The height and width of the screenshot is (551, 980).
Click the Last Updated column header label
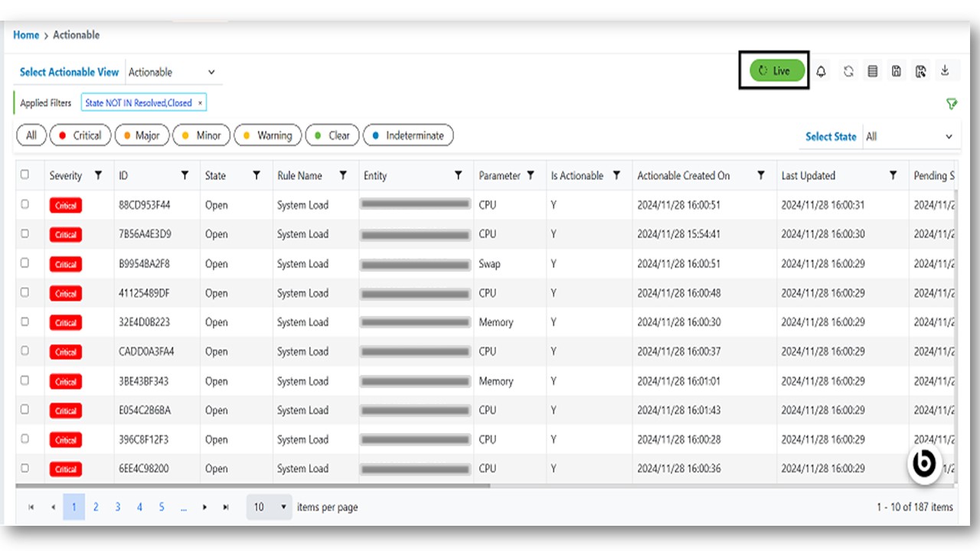point(808,175)
